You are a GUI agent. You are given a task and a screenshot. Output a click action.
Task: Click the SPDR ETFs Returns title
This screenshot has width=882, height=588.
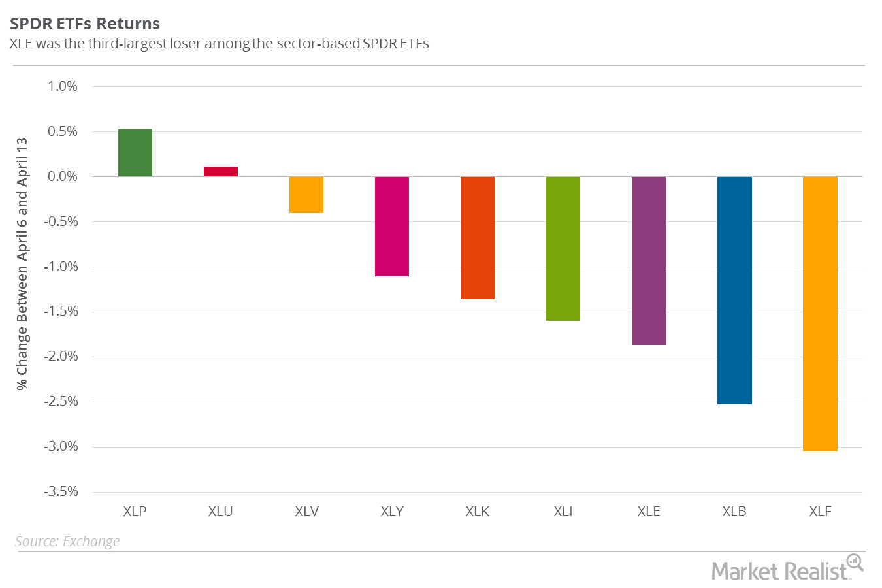tap(85, 24)
